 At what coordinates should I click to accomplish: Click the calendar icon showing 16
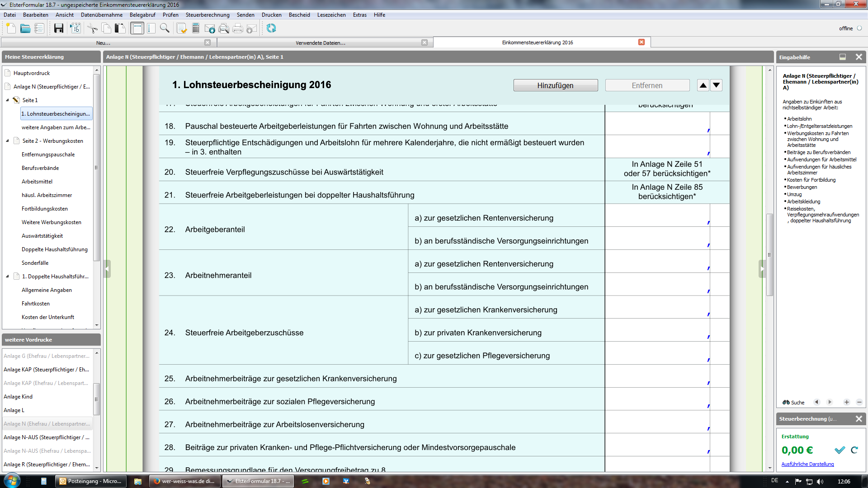point(75,28)
